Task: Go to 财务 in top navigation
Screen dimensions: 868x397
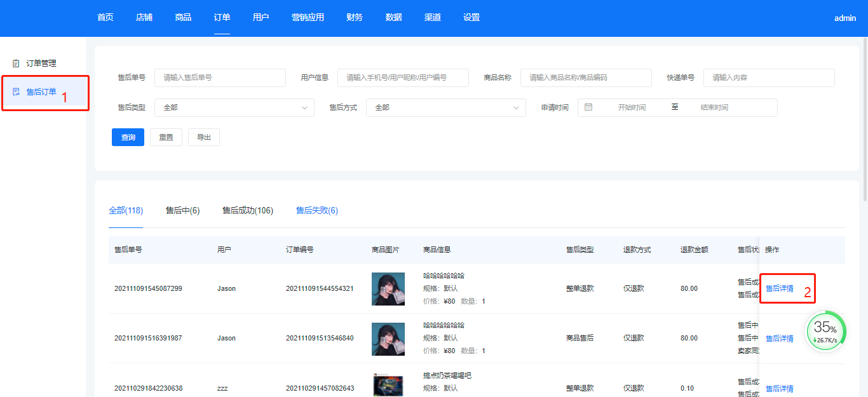Action: pos(355,18)
